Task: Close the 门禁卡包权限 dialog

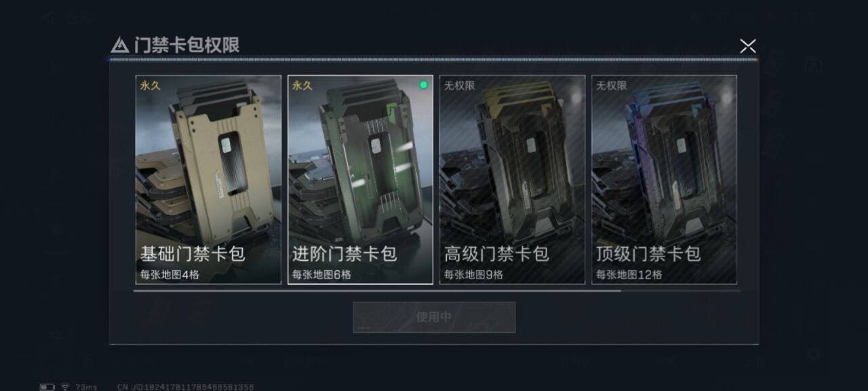Action: (x=747, y=45)
